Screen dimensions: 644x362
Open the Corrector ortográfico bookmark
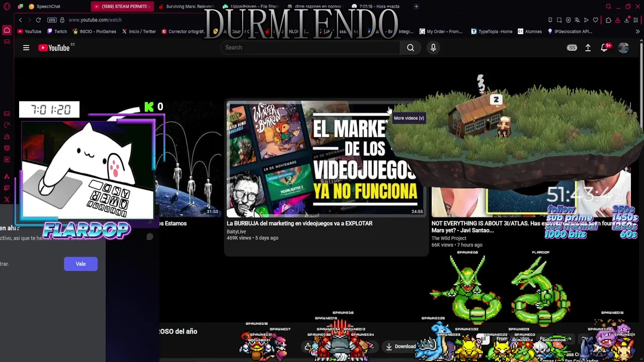(183, 31)
